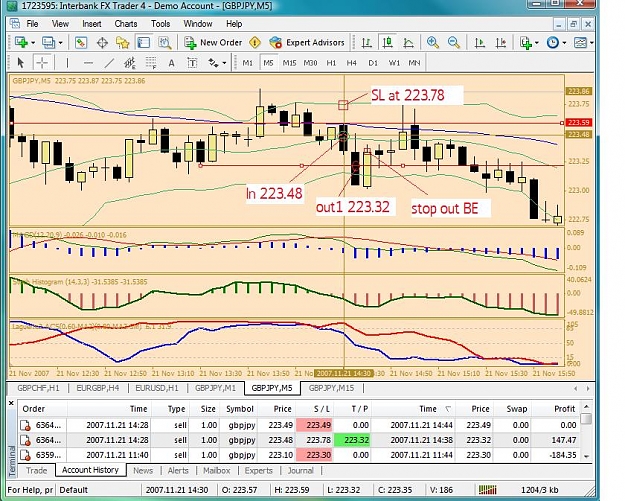This screenshot has height=501, width=625.
Task: Zoom in on the chart
Action: (x=433, y=43)
